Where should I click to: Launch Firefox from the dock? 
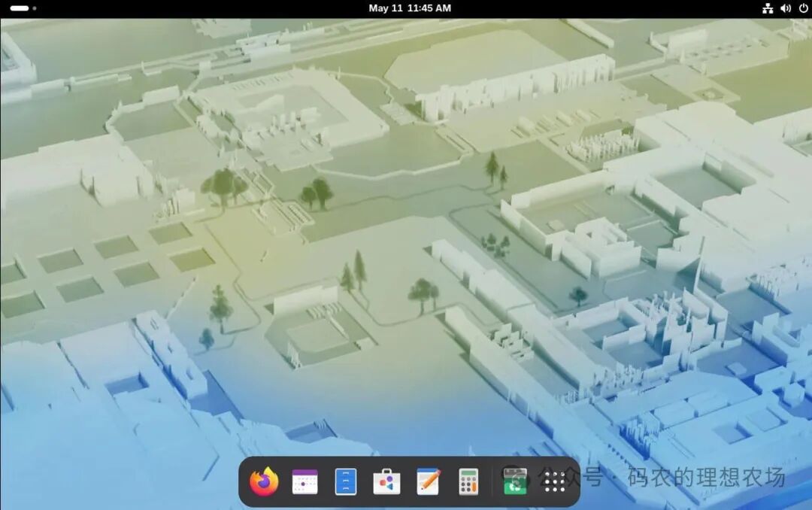click(264, 481)
